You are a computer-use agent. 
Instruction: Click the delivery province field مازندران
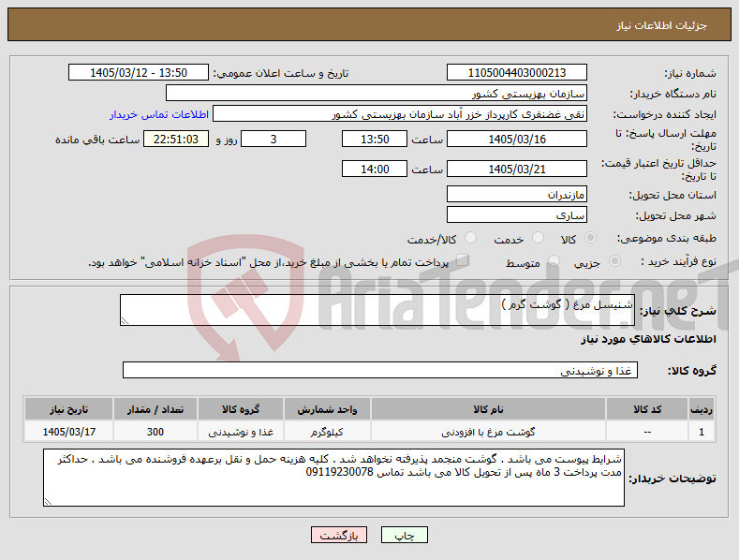pyautogui.click(x=516, y=194)
